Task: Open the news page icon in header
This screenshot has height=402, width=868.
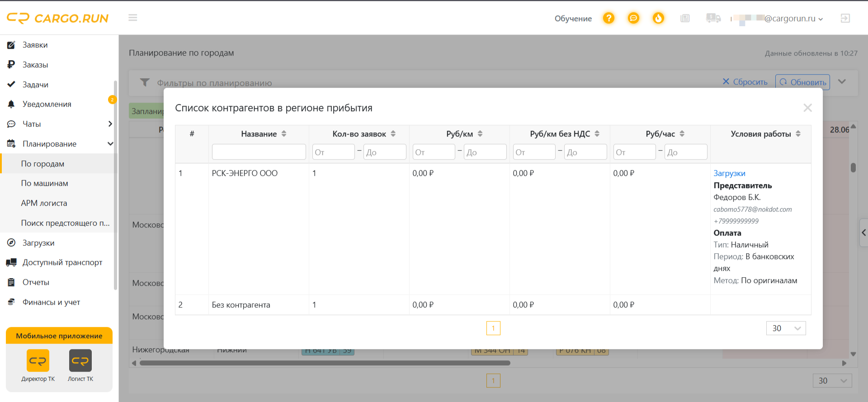Action: coord(685,18)
